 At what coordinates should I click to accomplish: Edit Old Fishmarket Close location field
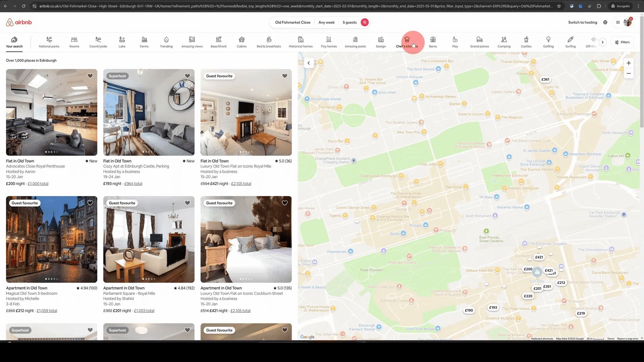292,22
